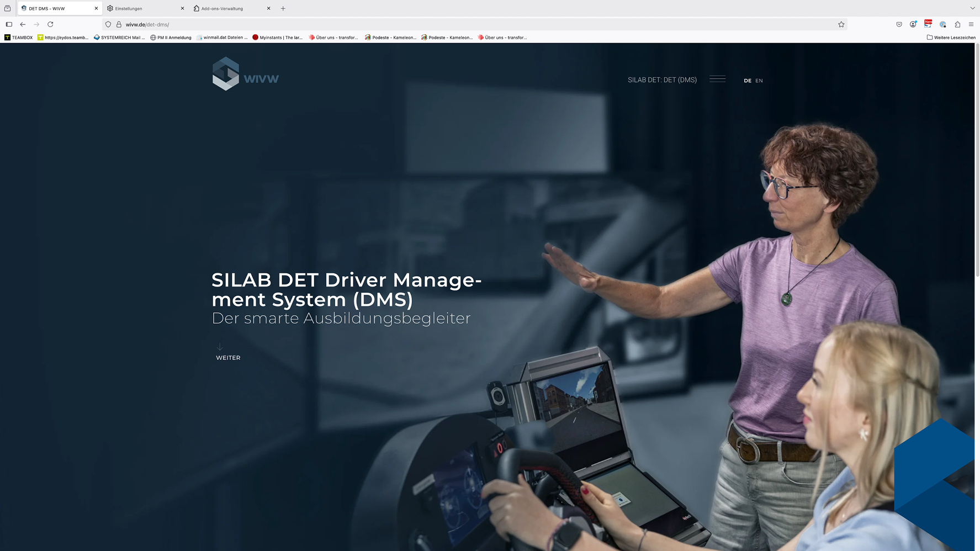The height and width of the screenshot is (551, 980).
Task: Open the winmail.dat Dateien bookmark
Action: coord(222,38)
